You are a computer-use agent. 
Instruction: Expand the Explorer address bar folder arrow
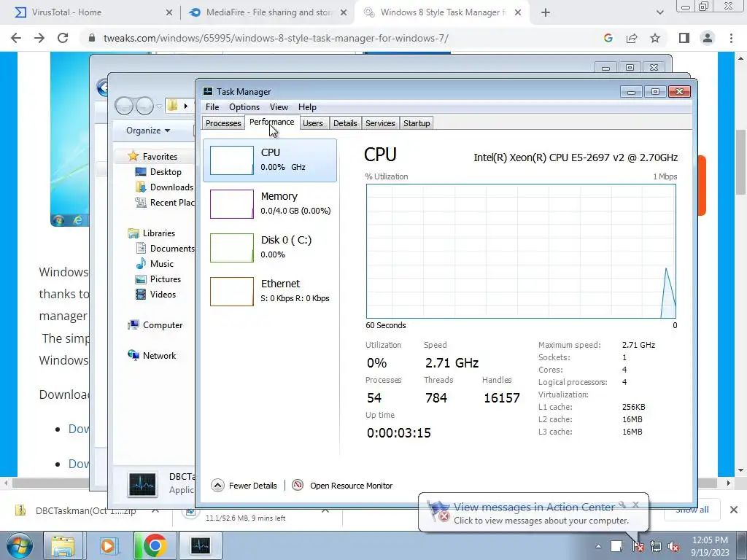pos(186,106)
